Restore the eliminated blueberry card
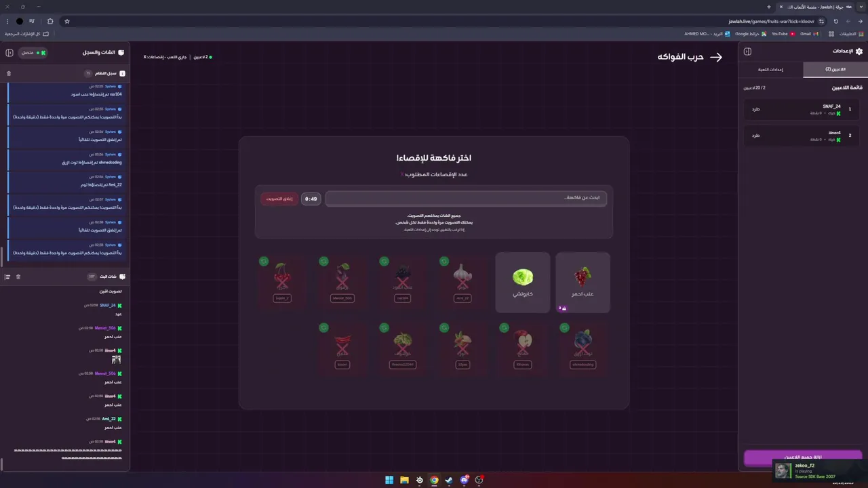 tap(564, 327)
